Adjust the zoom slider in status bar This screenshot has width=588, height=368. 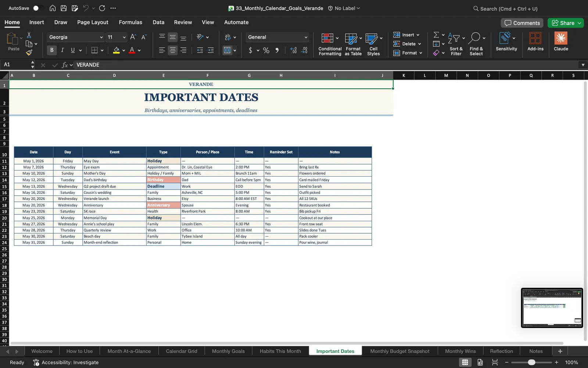pos(531,362)
